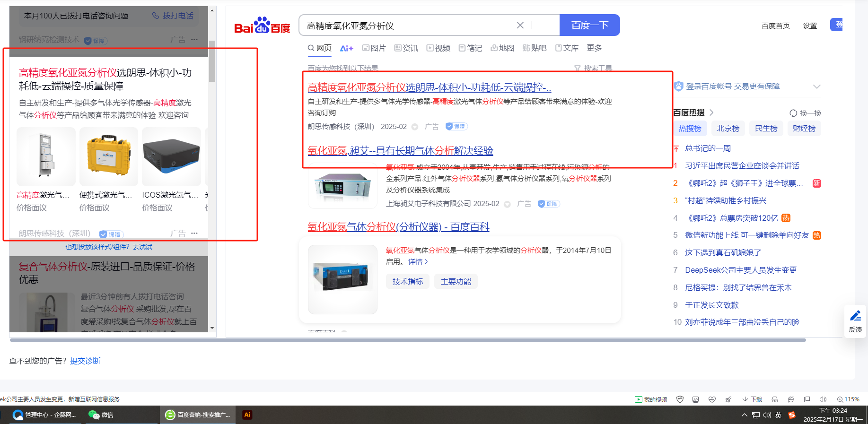Expand the 登录百度帐号 login notice chevron
Screen dimensions: 868x424
(x=816, y=87)
